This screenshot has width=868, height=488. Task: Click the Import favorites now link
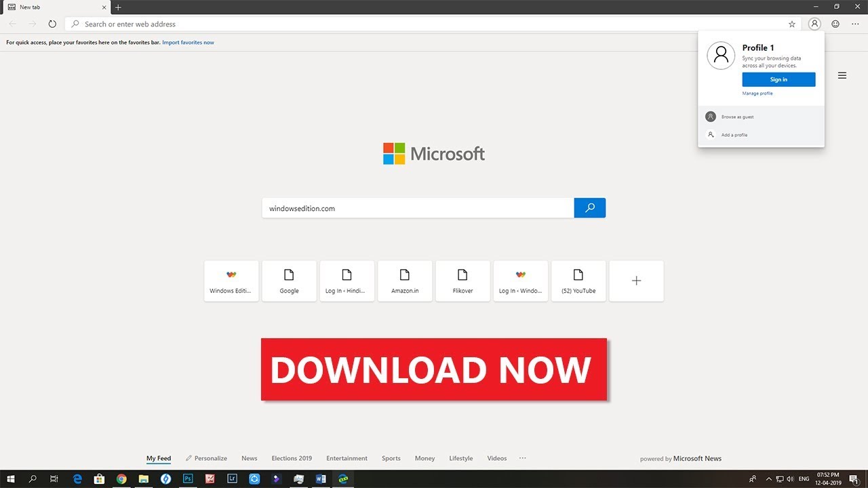[188, 42]
